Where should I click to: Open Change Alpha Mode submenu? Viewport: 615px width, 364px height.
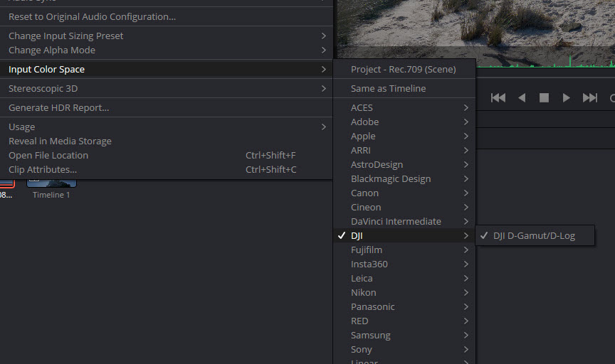167,50
